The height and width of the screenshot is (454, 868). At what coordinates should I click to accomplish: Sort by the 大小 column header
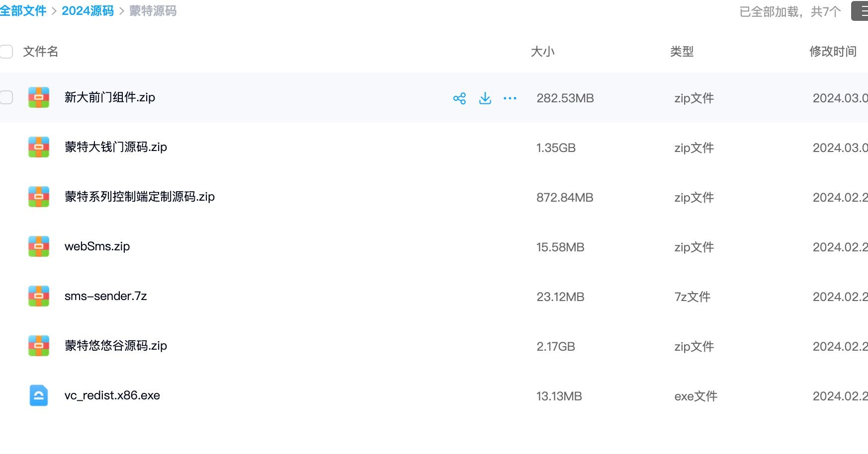point(542,52)
